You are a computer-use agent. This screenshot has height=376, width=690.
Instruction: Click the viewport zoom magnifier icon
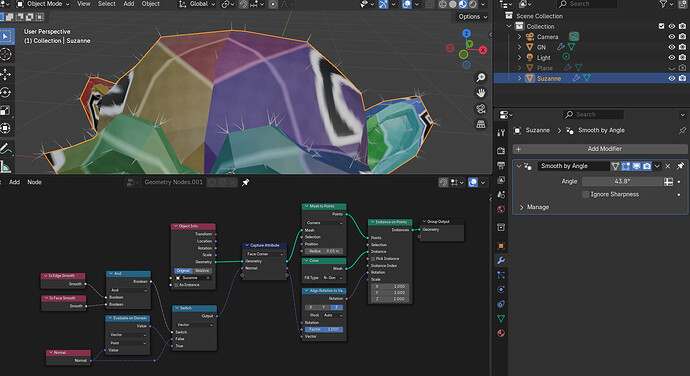(481, 77)
